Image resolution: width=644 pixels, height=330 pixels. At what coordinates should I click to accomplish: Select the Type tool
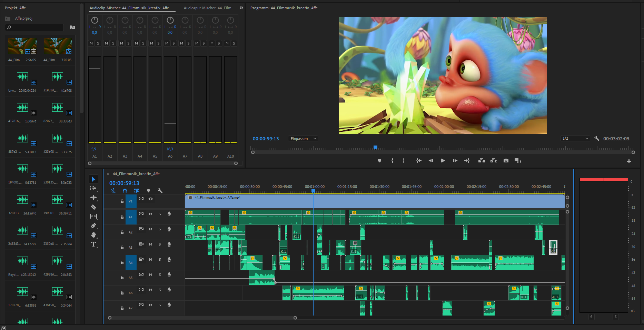coord(93,244)
